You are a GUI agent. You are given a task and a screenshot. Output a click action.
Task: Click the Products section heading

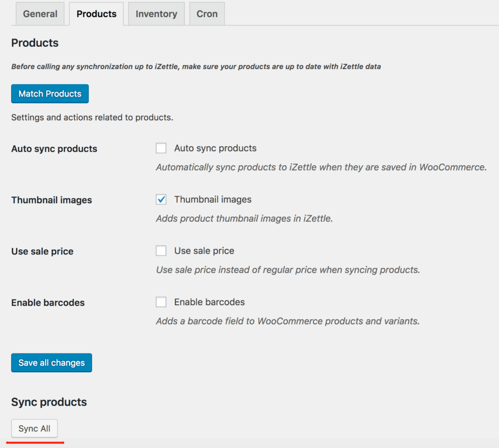point(35,43)
